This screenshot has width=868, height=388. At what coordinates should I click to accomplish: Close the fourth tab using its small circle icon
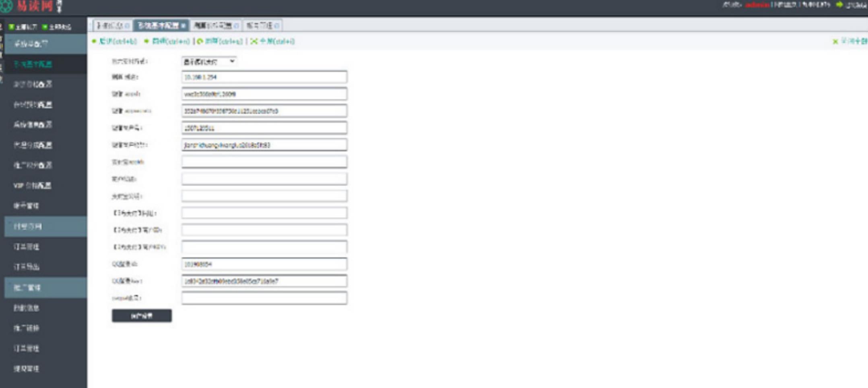point(276,26)
